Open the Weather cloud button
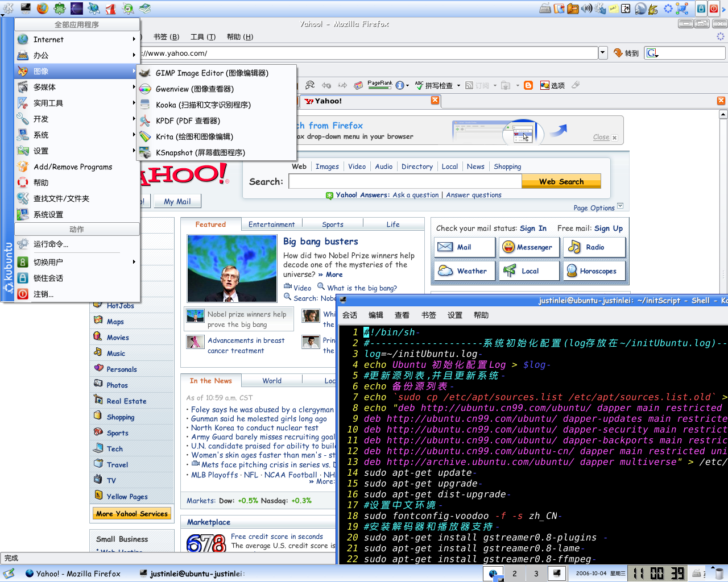 pyautogui.click(x=464, y=271)
